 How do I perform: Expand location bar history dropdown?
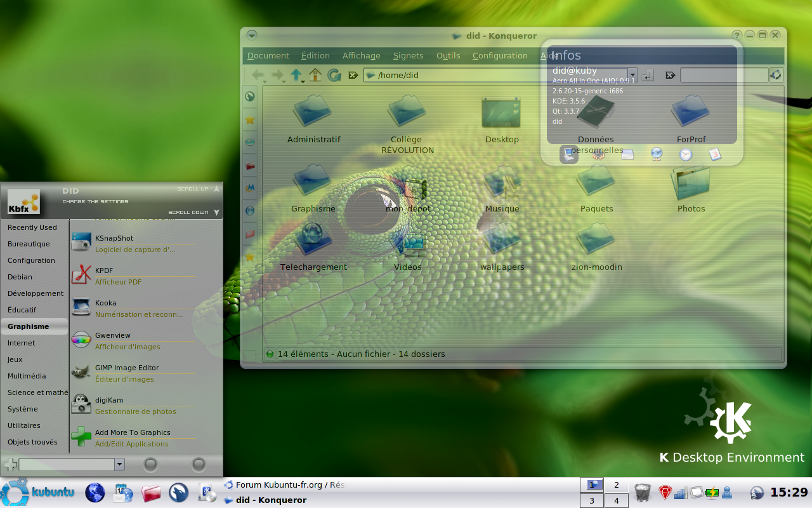click(x=632, y=76)
